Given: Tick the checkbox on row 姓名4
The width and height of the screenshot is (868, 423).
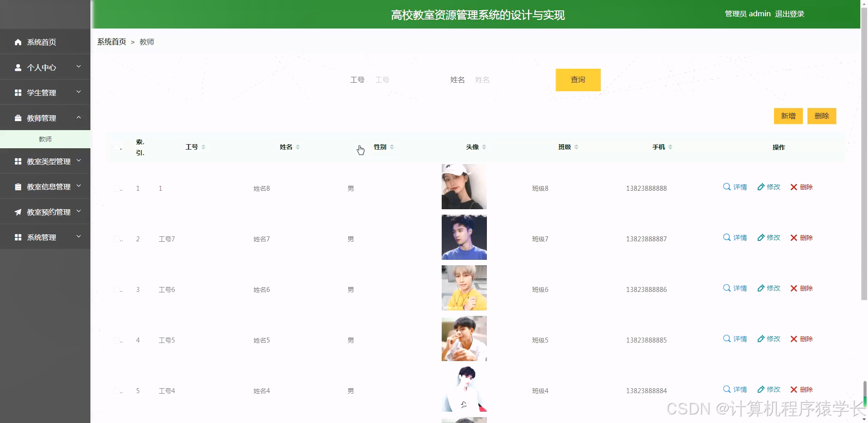Looking at the screenshot, I should tap(117, 390).
